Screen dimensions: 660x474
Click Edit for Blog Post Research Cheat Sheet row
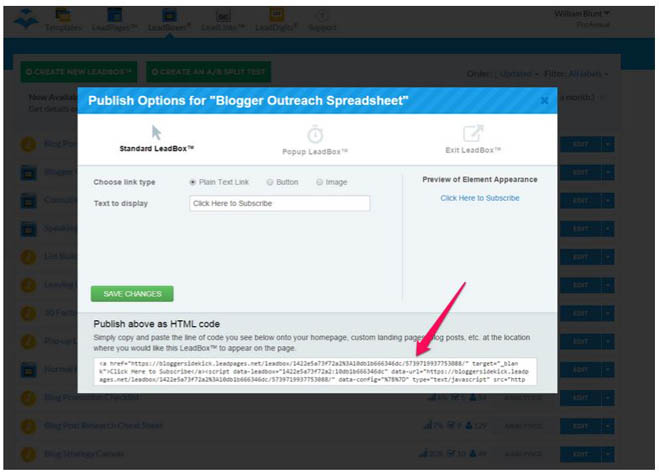click(580, 426)
